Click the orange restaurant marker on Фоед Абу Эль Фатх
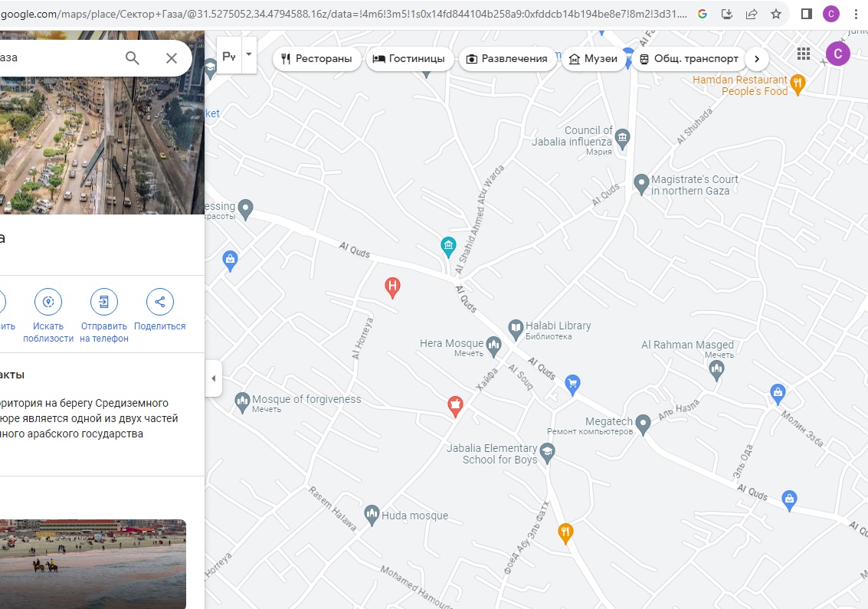Image resolution: width=868 pixels, height=609 pixels. click(x=565, y=533)
